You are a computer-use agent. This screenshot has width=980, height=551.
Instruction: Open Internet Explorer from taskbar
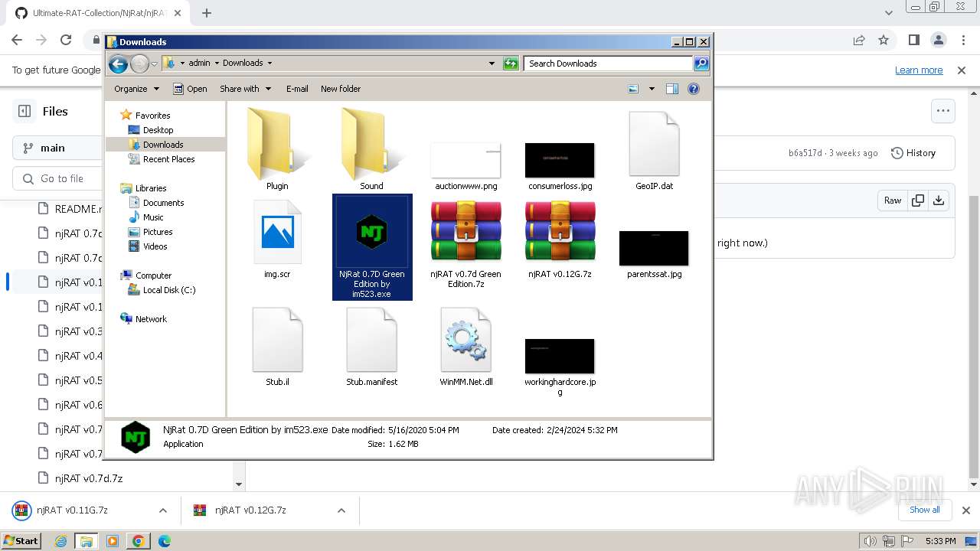(61, 541)
